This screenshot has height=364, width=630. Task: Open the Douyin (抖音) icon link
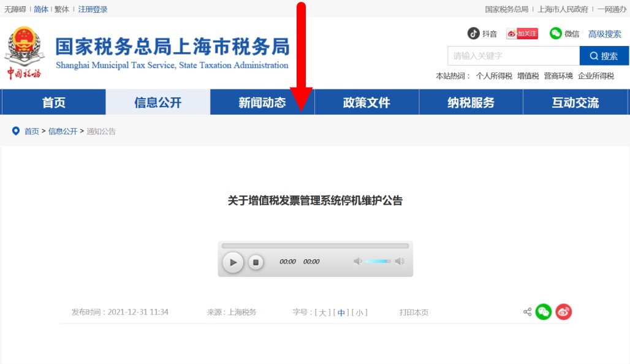pyautogui.click(x=473, y=33)
